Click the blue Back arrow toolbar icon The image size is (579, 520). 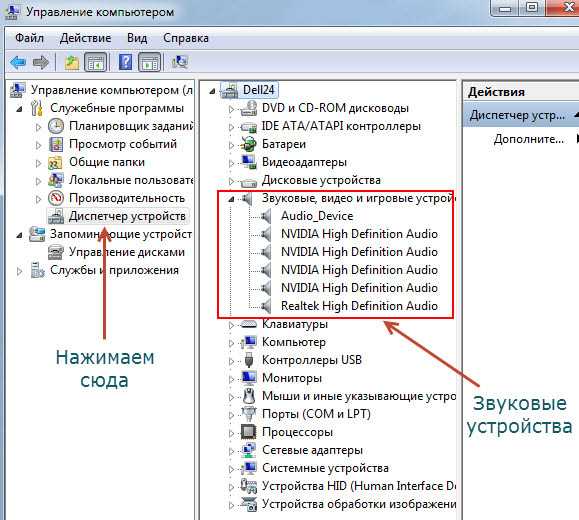tap(18, 62)
